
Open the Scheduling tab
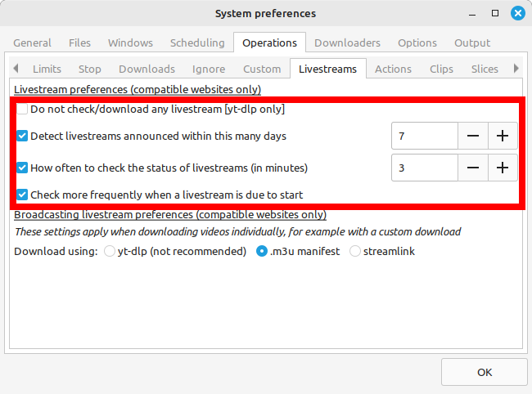(x=197, y=43)
